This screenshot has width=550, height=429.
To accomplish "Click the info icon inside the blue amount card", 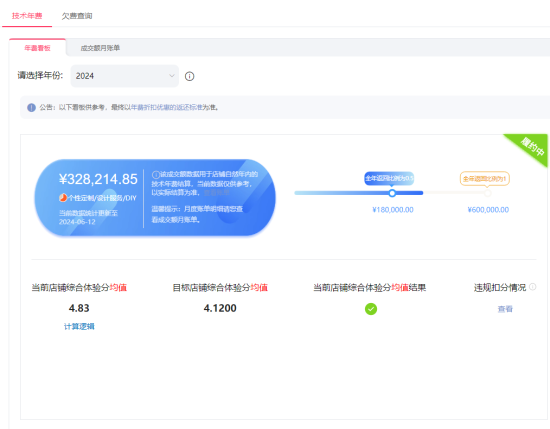I will tap(156, 174).
